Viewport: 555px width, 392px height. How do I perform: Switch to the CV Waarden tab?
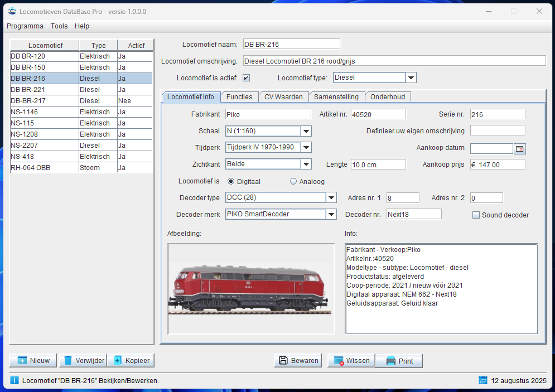(x=283, y=97)
